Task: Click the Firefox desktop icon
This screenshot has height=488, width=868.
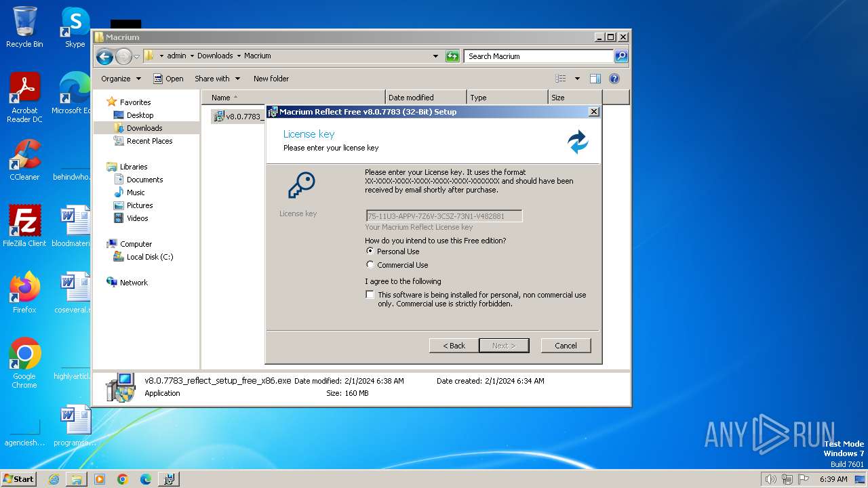Action: [24, 293]
